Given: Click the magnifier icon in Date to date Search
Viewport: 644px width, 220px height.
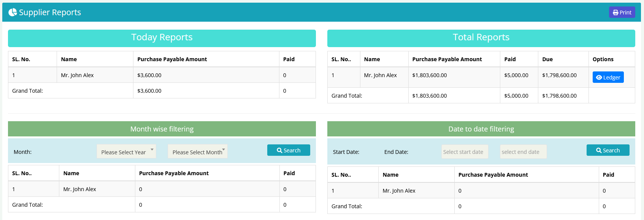Looking at the screenshot, I should 599,150.
